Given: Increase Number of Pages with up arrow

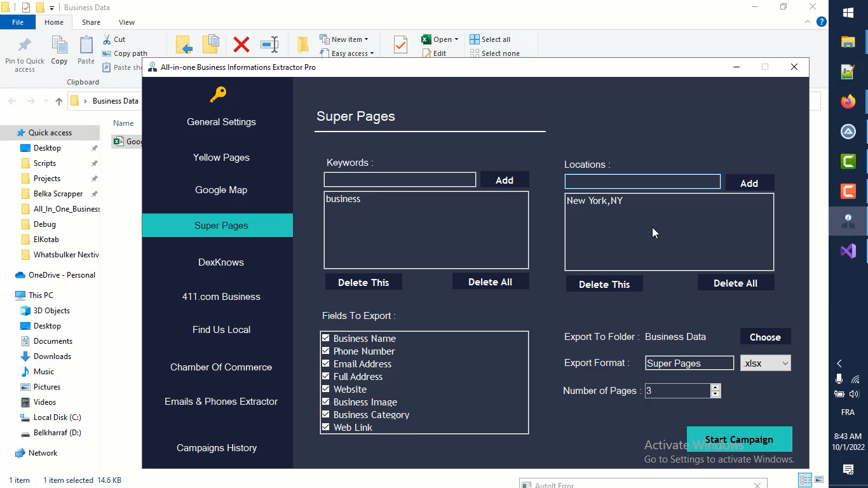Looking at the screenshot, I should coord(715,387).
